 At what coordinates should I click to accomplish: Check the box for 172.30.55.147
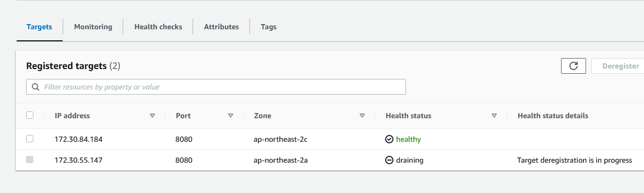[x=30, y=160]
